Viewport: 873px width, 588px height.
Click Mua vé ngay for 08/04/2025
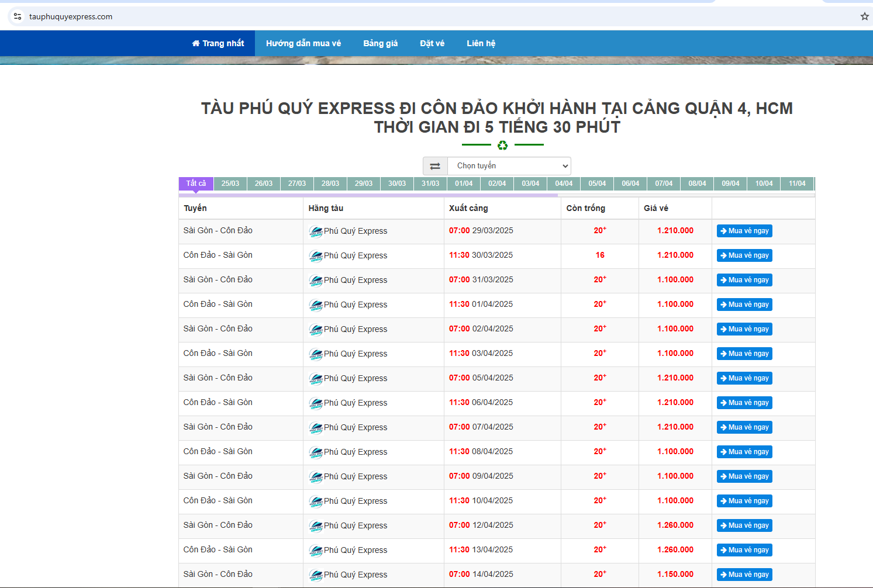(x=744, y=452)
